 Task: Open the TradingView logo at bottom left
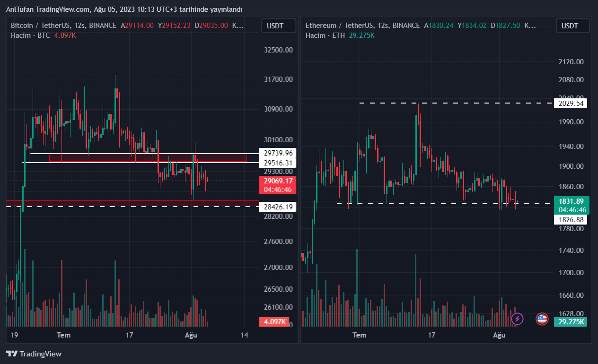pyautogui.click(x=34, y=354)
